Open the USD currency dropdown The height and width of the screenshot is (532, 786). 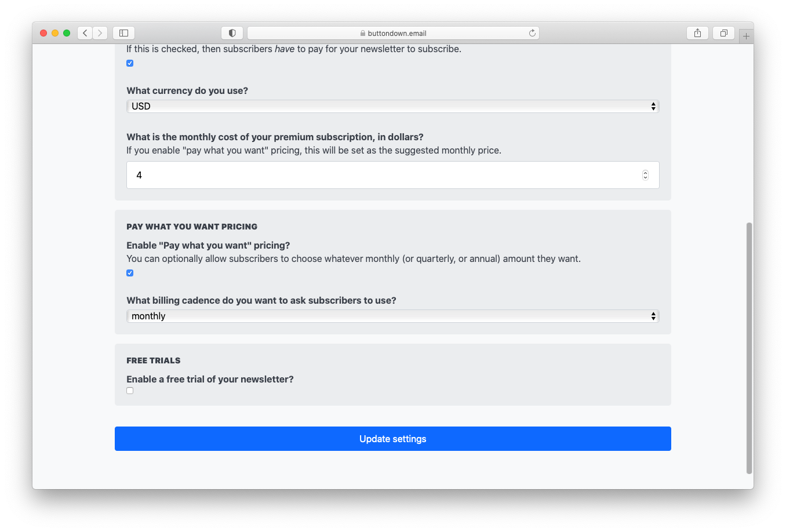pos(392,106)
